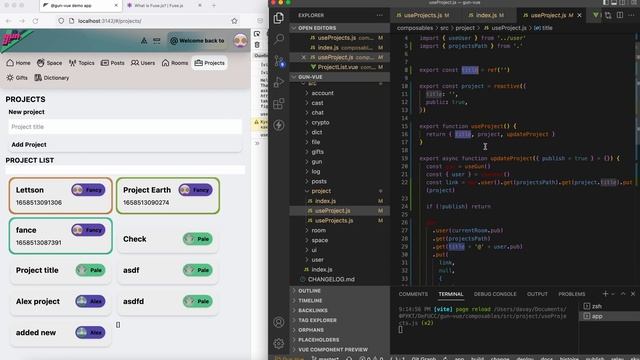The image size is (640, 360).
Task: Open the Alex project card
Action: 60,301
